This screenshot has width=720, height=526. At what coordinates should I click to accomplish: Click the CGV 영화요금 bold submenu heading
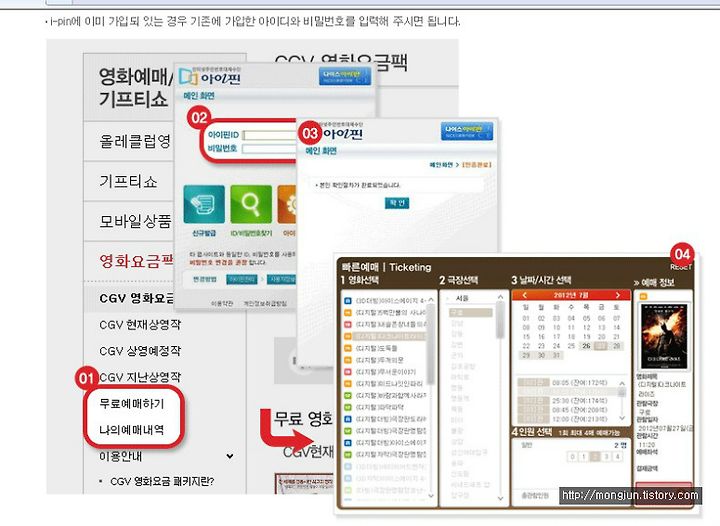(x=136, y=298)
